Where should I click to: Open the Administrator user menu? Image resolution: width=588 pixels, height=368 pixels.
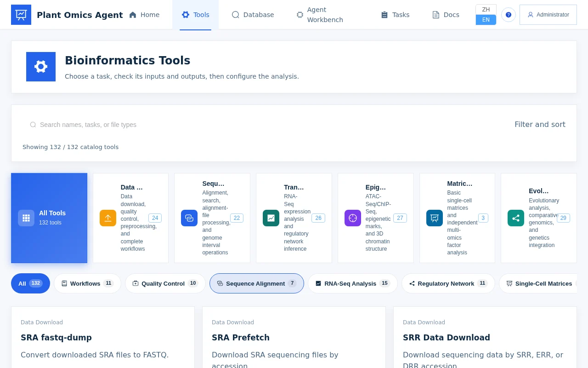pyautogui.click(x=548, y=15)
